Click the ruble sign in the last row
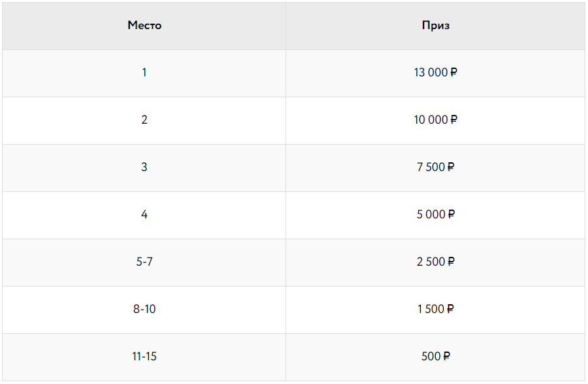The image size is (588, 384). click(447, 356)
